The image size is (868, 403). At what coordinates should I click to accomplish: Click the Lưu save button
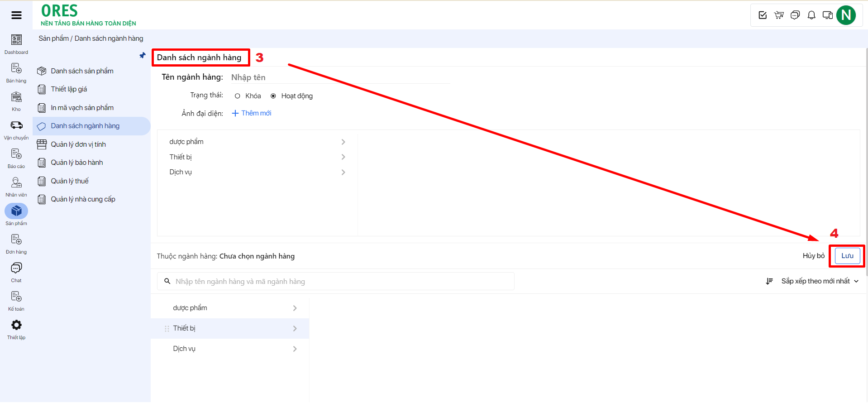tap(847, 256)
